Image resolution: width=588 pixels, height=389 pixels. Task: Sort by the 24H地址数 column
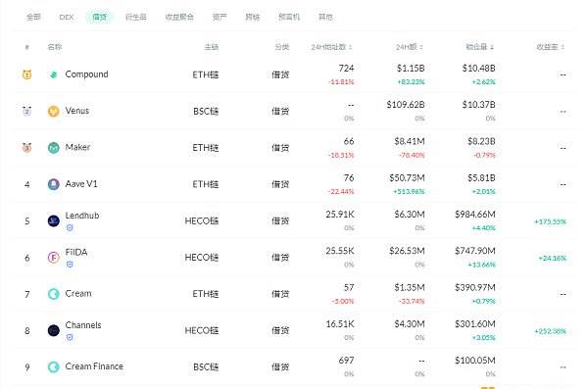331,47
